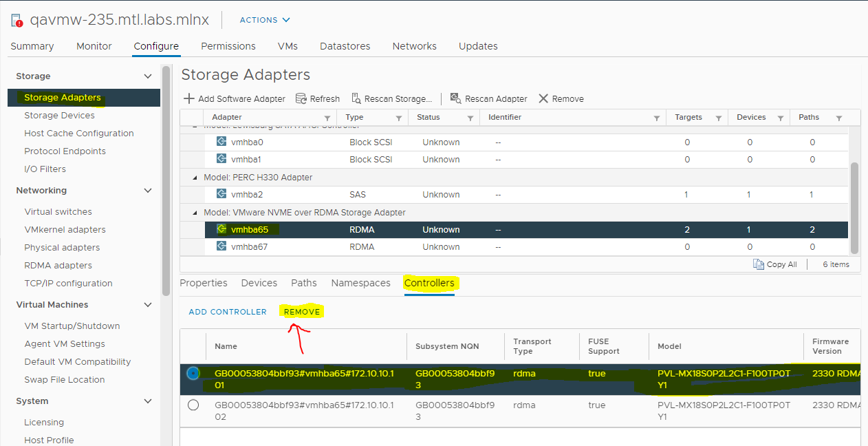The image size is (868, 446).
Task: Select the controller ending in 172.10.10.102
Action: tap(193, 405)
